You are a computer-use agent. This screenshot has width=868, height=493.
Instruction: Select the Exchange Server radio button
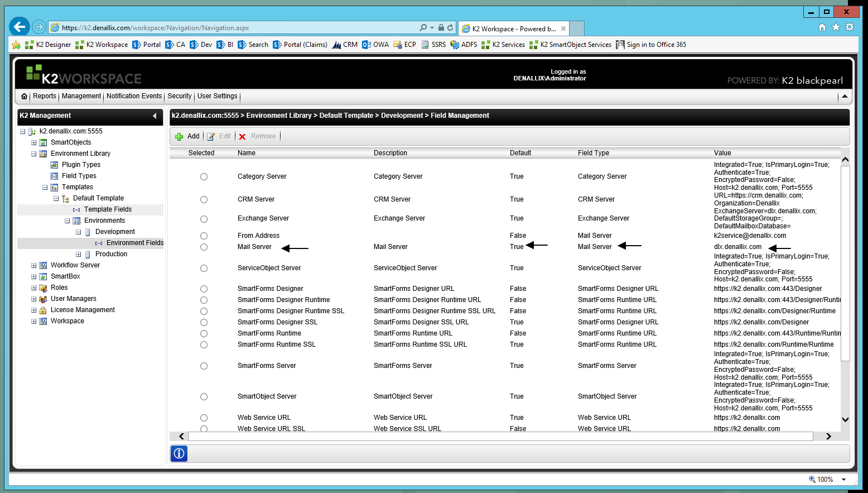point(204,219)
